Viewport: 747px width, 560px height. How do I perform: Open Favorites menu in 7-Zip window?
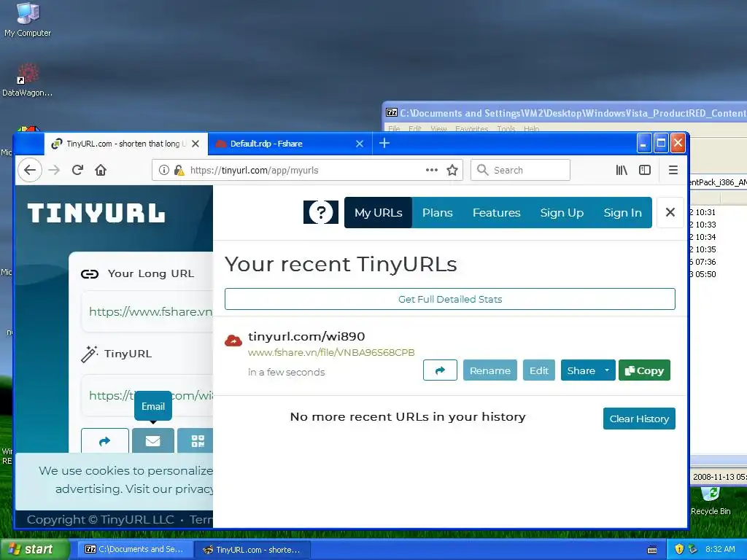click(x=472, y=128)
